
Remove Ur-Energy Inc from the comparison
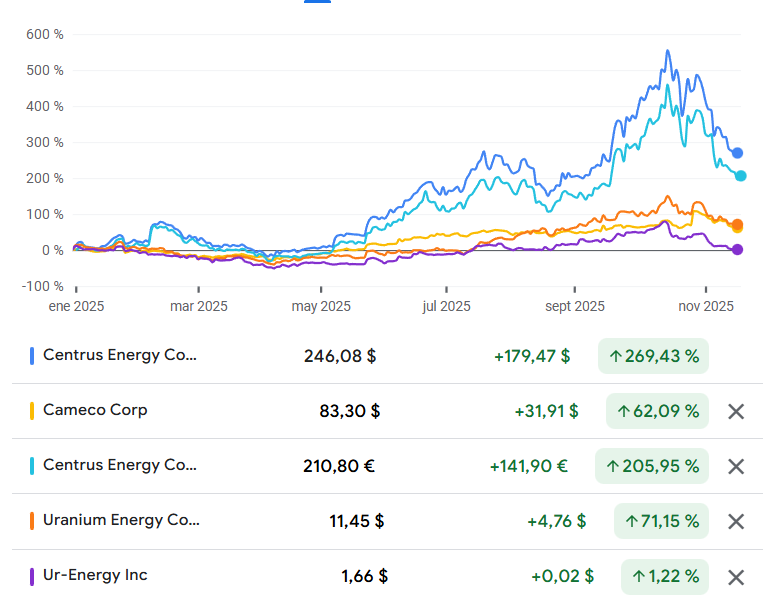736,577
